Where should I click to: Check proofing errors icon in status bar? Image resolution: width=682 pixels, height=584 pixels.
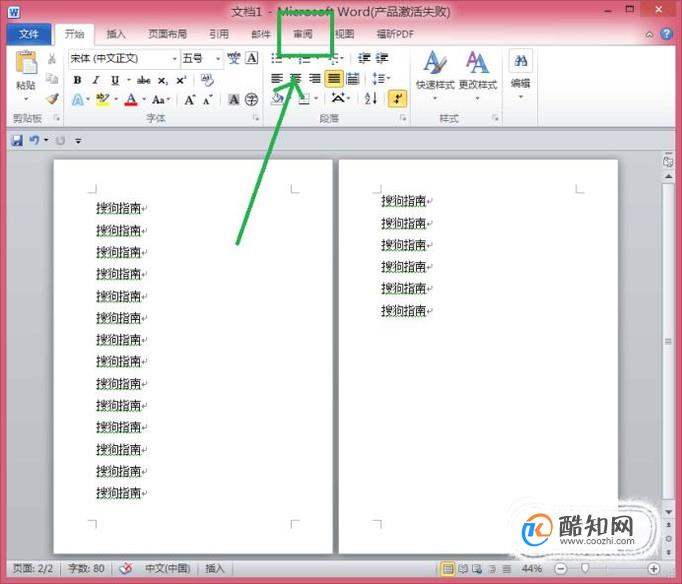coord(126,568)
